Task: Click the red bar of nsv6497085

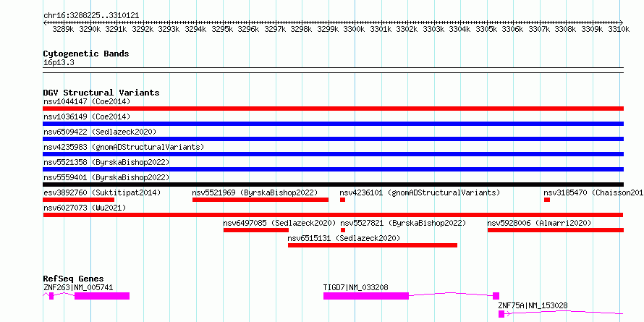Action: (x=256, y=230)
